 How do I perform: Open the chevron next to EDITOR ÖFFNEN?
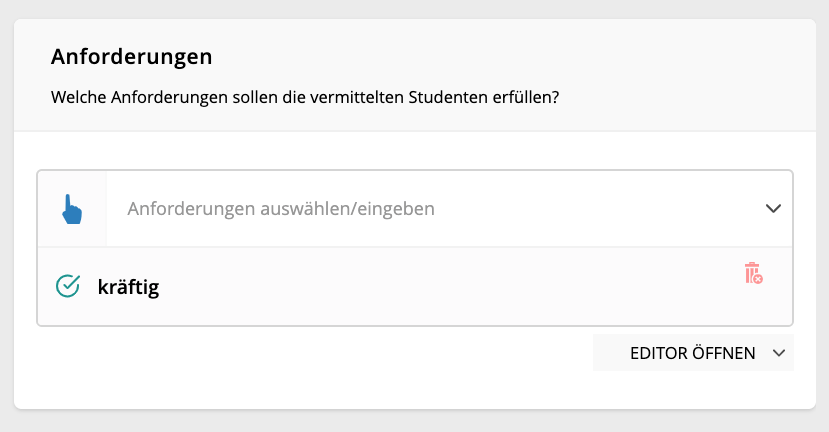(x=779, y=353)
